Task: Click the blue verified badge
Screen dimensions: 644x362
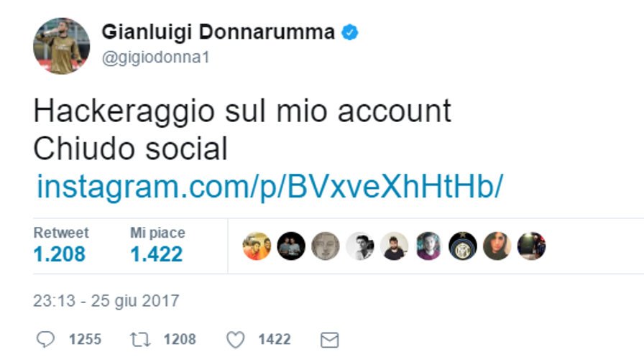Action: pos(350,32)
